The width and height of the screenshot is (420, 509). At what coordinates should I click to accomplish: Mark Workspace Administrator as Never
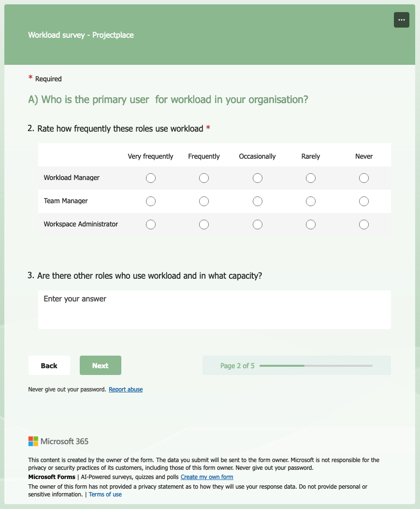pos(364,225)
